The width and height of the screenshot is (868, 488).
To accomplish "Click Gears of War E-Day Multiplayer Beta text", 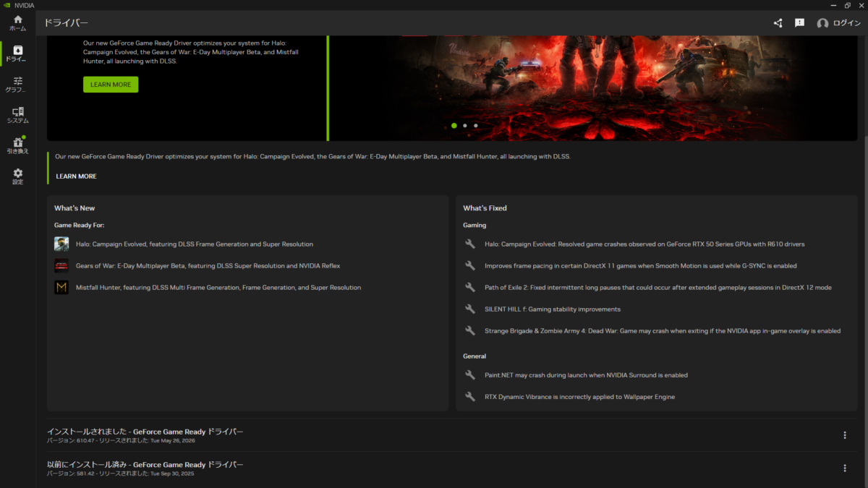I will pos(208,266).
